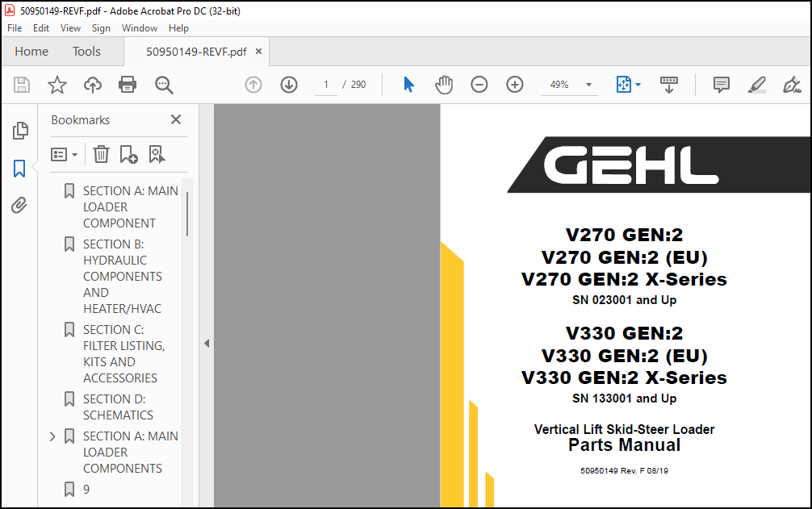Screen dimensions: 812x509
Task: Select the Highlight text tool
Action: tap(756, 85)
